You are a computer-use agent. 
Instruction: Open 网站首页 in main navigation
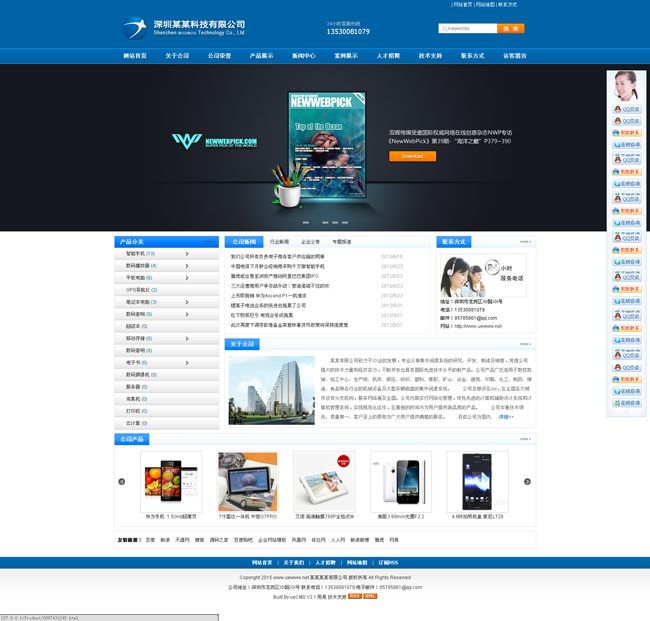pos(135,56)
